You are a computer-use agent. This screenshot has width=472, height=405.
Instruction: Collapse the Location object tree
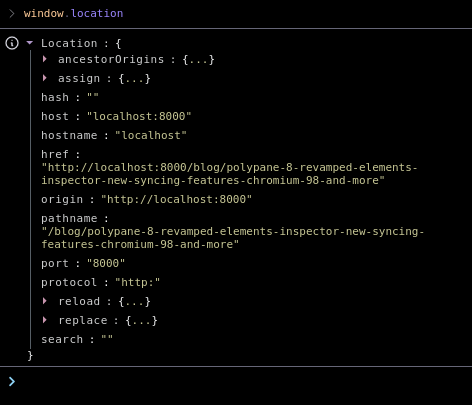pyautogui.click(x=30, y=43)
